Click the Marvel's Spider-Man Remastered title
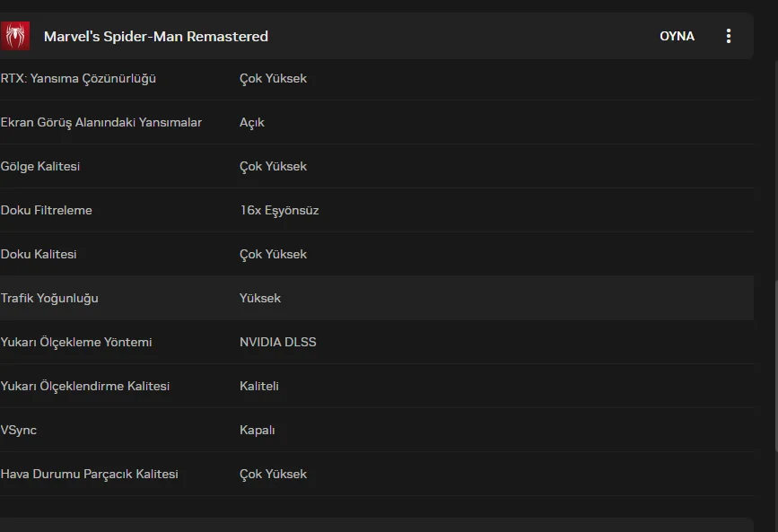This screenshot has height=532, width=778. pos(156,37)
